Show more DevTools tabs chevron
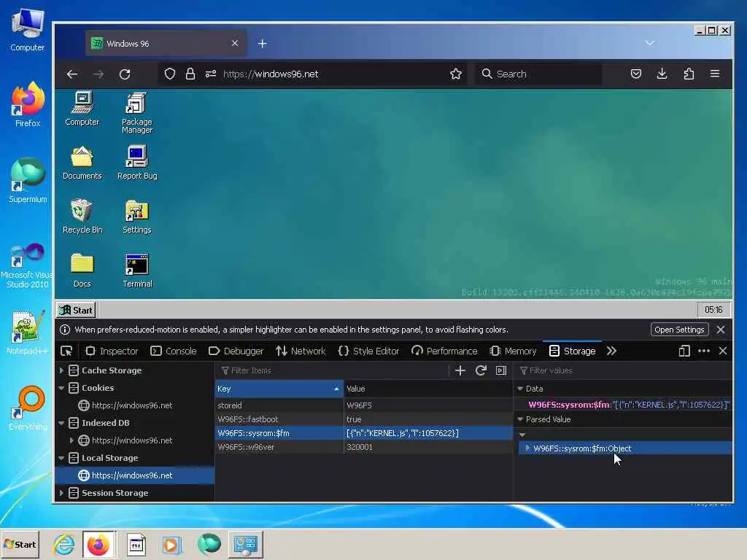This screenshot has width=747, height=560. click(x=612, y=351)
